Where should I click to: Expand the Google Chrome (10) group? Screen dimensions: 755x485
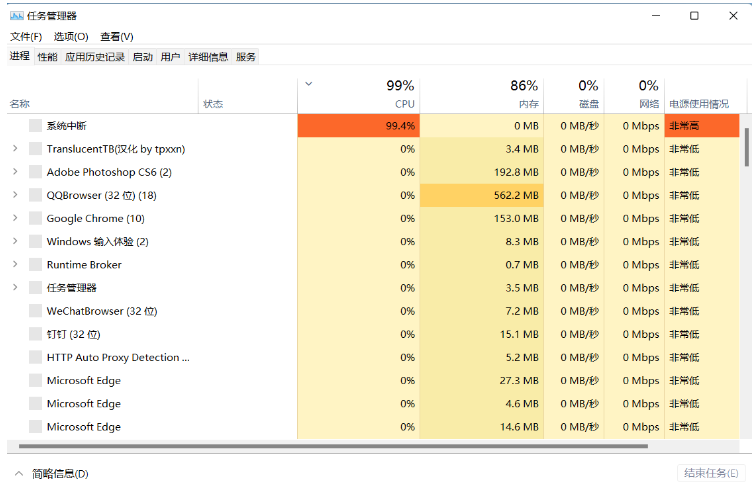tap(15, 218)
